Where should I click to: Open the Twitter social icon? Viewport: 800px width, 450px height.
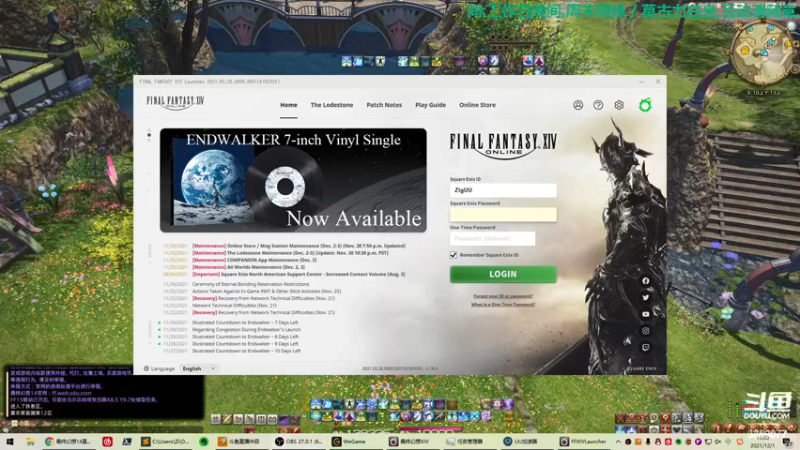click(x=645, y=297)
